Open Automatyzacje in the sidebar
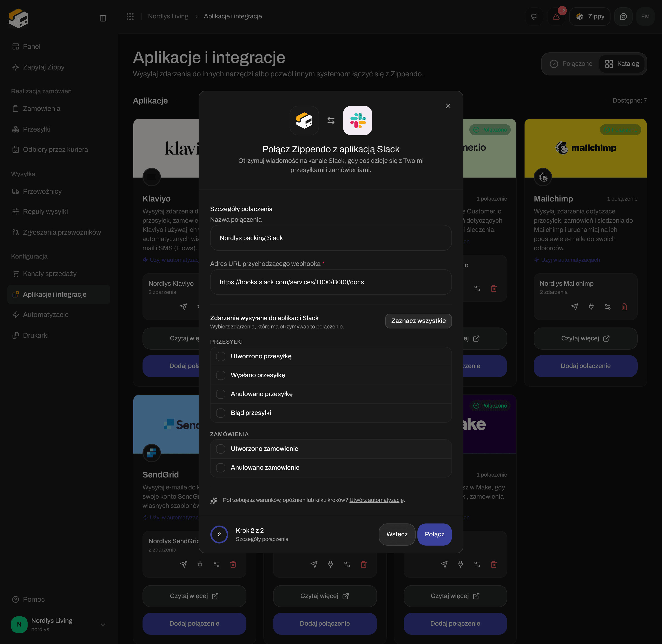This screenshot has width=662, height=644. click(x=59, y=315)
